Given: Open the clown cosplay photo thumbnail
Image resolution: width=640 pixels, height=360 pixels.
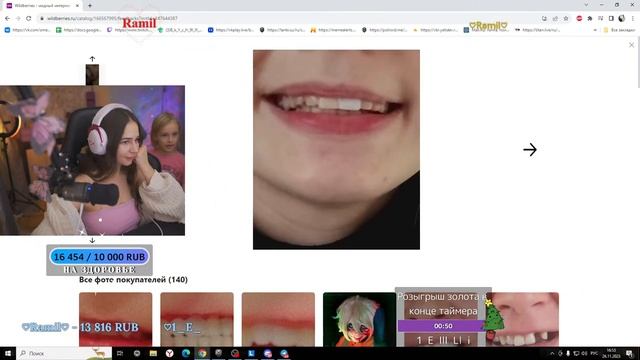Looking at the screenshot, I should click(x=359, y=319).
